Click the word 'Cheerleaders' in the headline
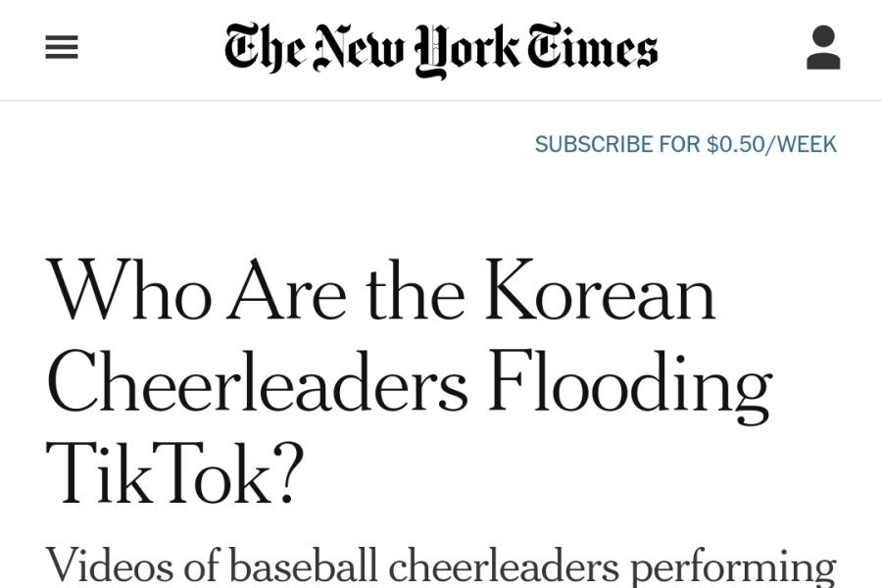Image resolution: width=882 pixels, height=588 pixels. pos(257,383)
